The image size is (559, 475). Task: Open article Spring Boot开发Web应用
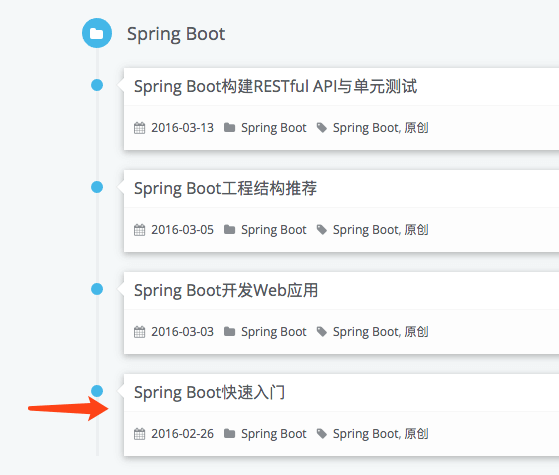226,290
